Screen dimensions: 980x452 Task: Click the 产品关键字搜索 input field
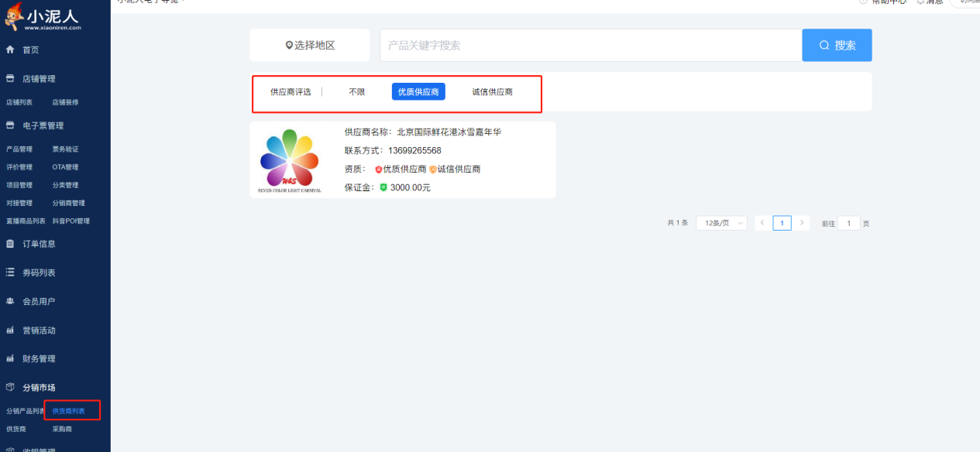(590, 46)
